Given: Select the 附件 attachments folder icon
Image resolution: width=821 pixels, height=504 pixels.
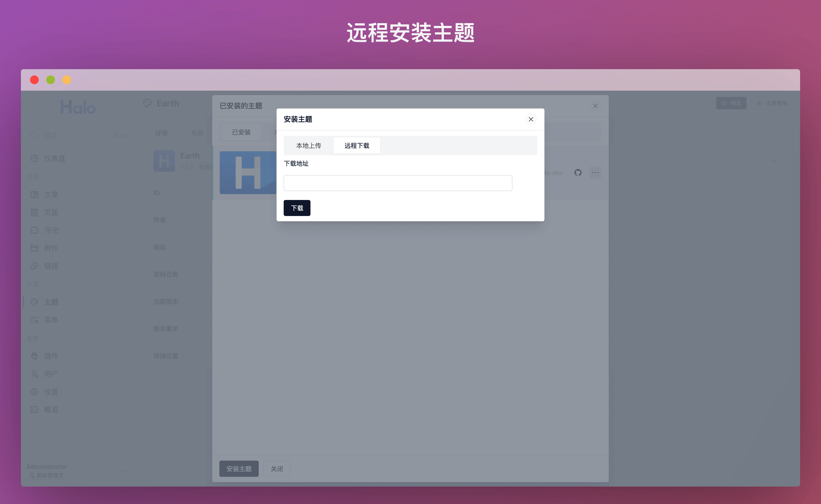Looking at the screenshot, I should (x=34, y=248).
